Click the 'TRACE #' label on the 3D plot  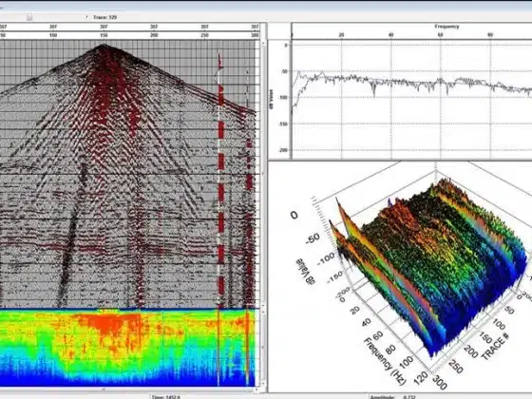click(496, 347)
